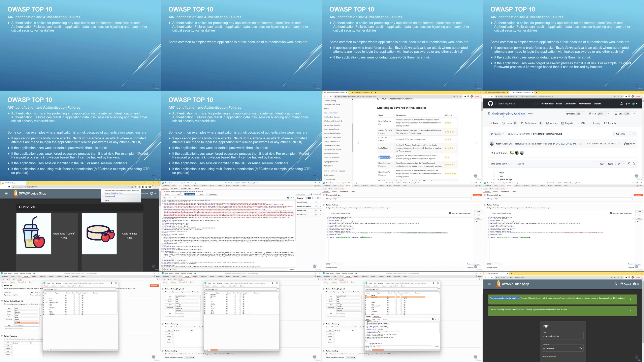The image size is (644, 362).
Task: Open Marketplace in GitHub top navigation
Action: (585, 104)
